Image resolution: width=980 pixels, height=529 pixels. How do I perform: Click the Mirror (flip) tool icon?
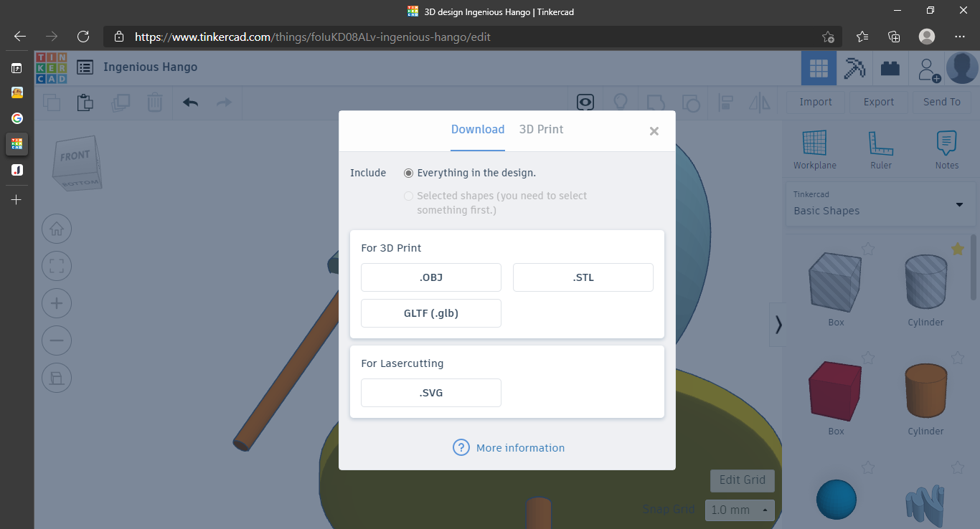pyautogui.click(x=760, y=103)
